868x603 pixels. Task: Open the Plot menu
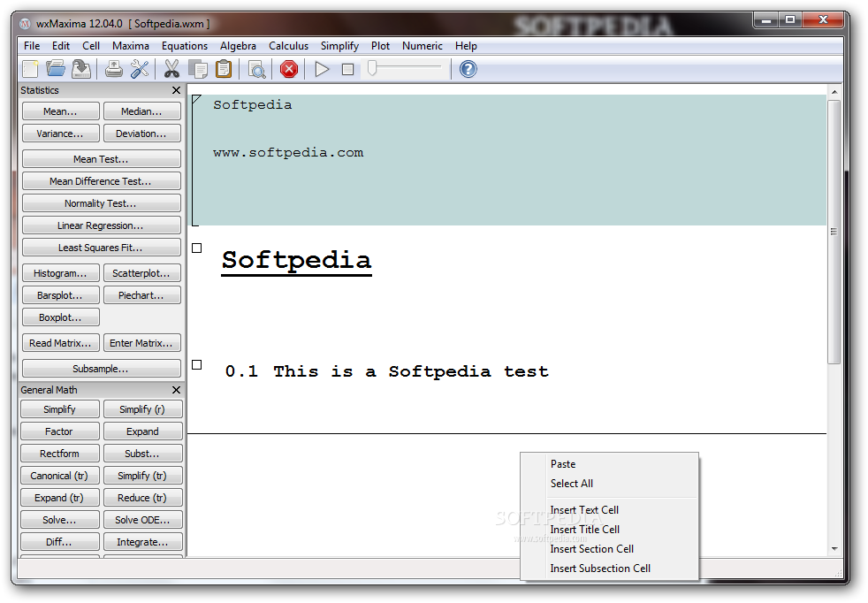click(380, 46)
